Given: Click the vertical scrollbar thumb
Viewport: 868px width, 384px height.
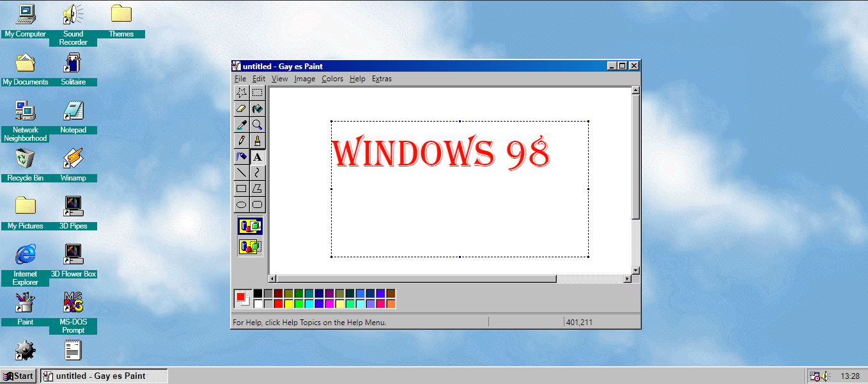Looking at the screenshot, I should [x=635, y=157].
